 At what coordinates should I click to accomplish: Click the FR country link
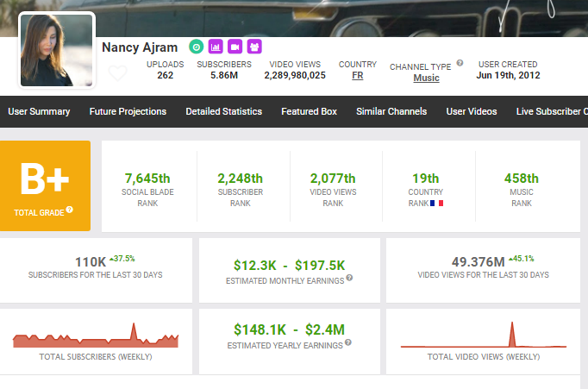click(x=357, y=76)
